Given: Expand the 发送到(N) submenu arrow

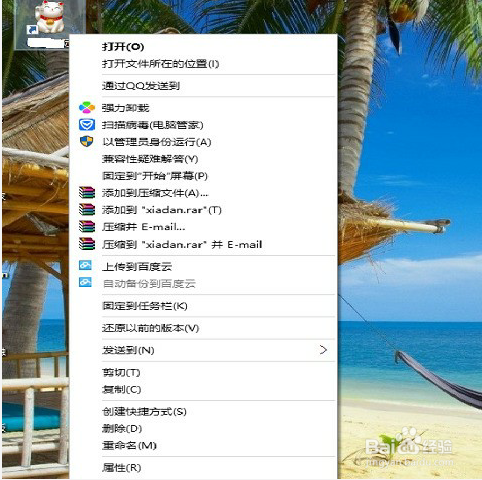Looking at the screenshot, I should click(x=323, y=350).
